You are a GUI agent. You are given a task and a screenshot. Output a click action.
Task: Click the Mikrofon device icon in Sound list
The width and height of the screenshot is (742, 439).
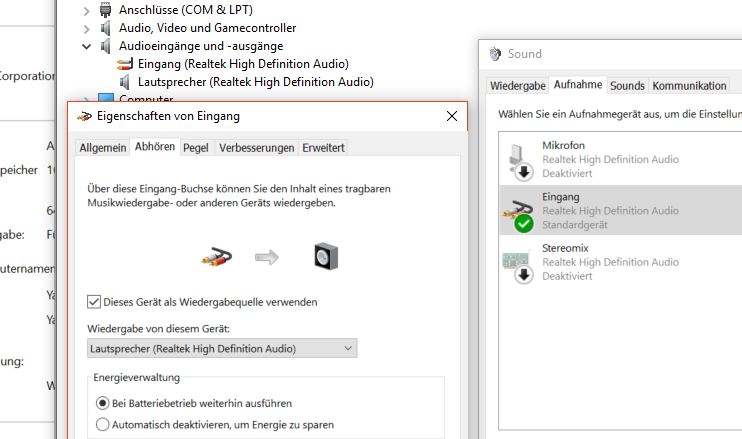(520, 161)
